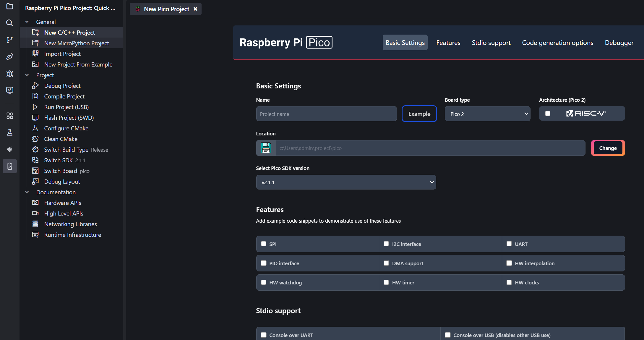Viewport: 644px width, 340px height.
Task: Check the DMA support checkbox
Action: (x=386, y=263)
